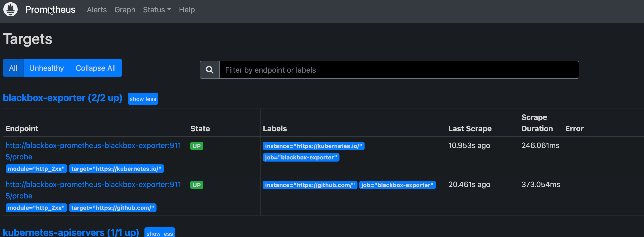Image resolution: width=644 pixels, height=237 pixels.
Task: Collapse blackbox-exporter with its show less button
Action: coord(143,99)
